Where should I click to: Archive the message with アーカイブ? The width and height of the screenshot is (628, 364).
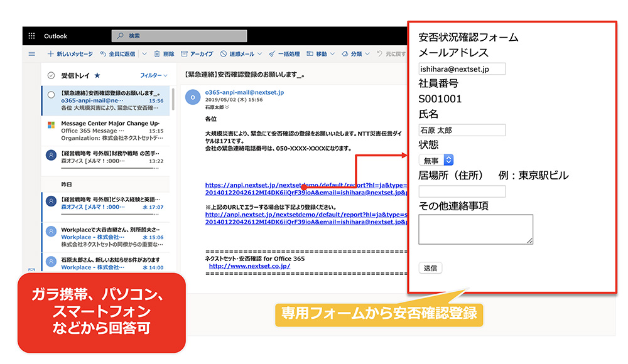tap(197, 54)
